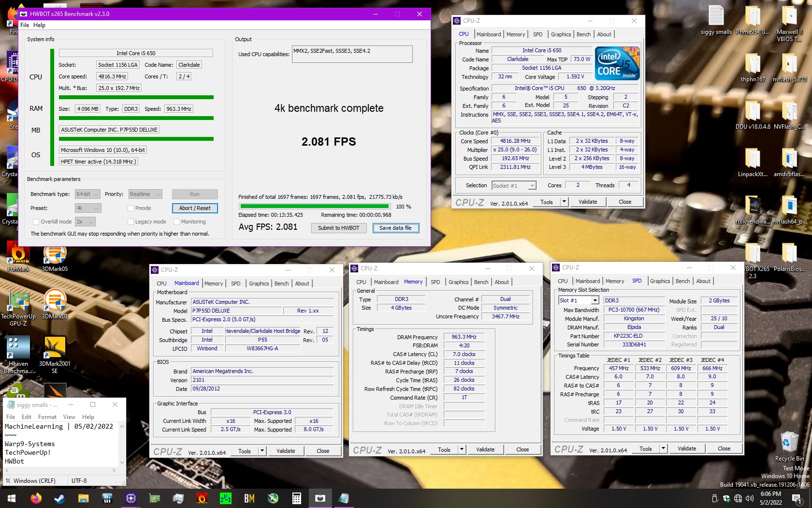Image resolution: width=812 pixels, height=508 pixels.
Task: Open the LinpackXt desktop folder
Action: pyautogui.click(x=753, y=163)
